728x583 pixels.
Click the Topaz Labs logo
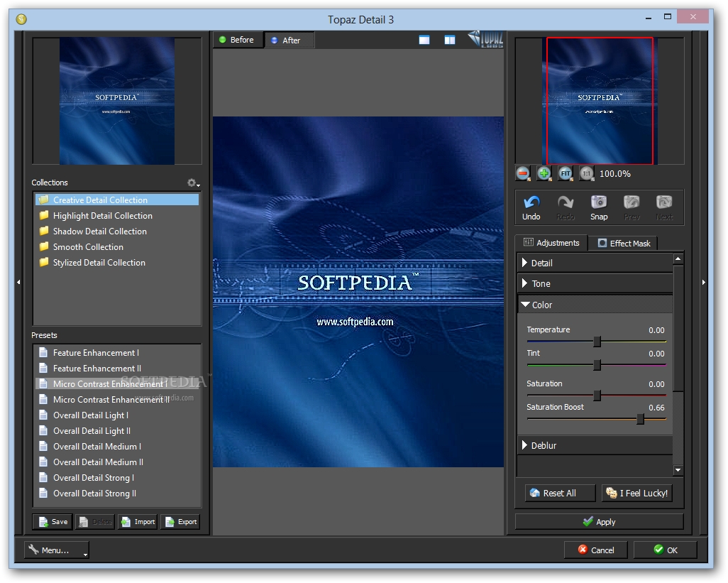(485, 40)
